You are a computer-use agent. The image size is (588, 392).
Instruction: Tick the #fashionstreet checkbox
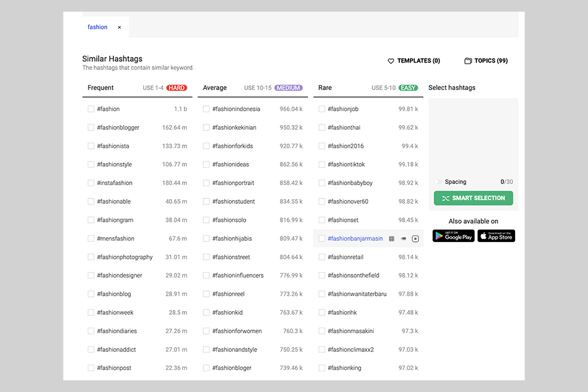coord(206,257)
